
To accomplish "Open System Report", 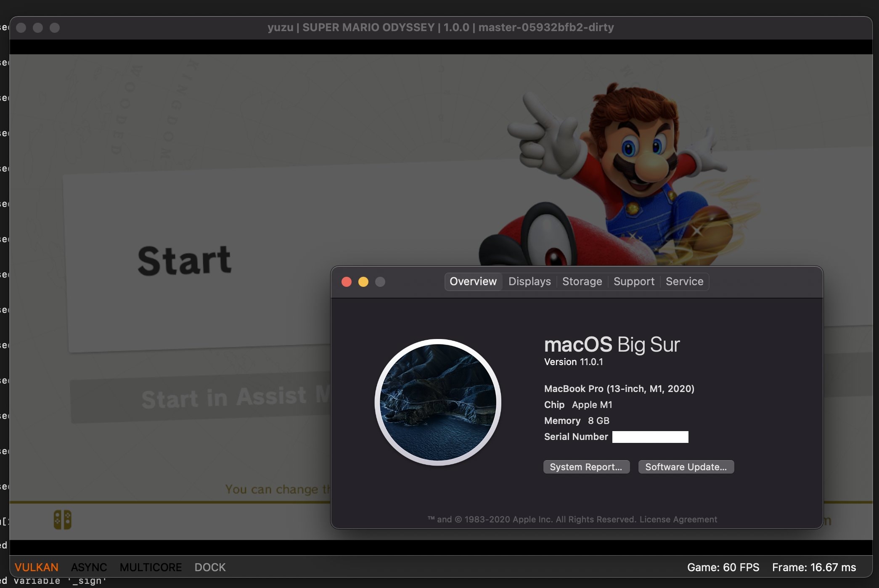I will click(x=586, y=467).
